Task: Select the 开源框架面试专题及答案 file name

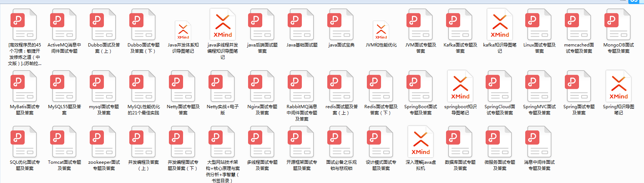Action: point(302,165)
